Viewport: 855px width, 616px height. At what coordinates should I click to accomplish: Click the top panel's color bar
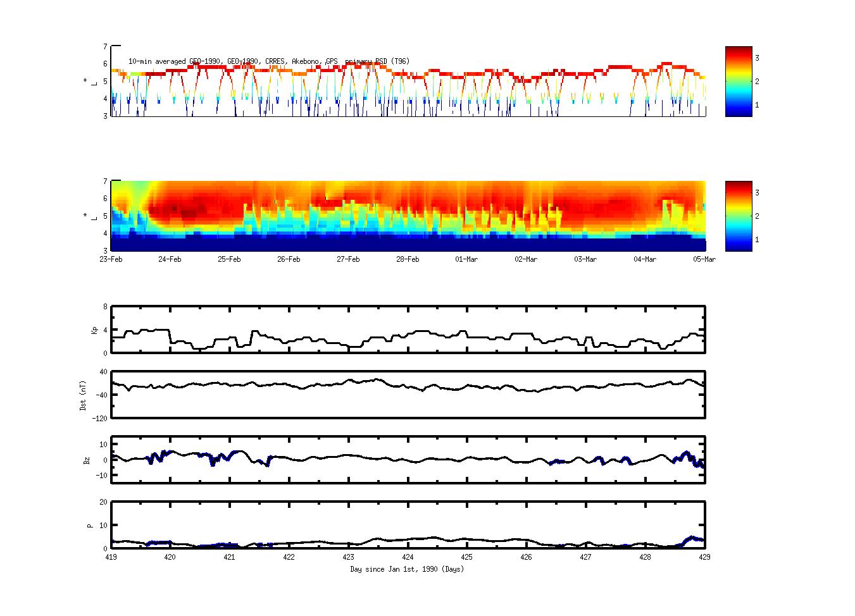(x=738, y=81)
